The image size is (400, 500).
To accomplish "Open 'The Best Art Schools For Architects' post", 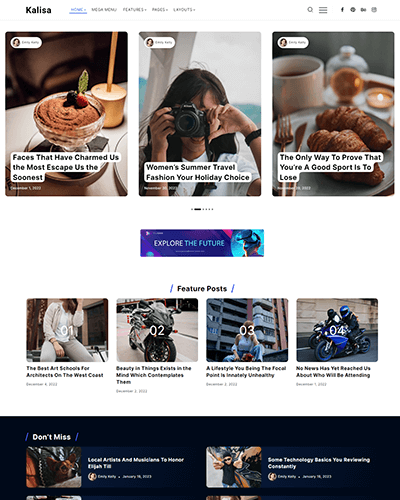I will pyautogui.click(x=65, y=372).
